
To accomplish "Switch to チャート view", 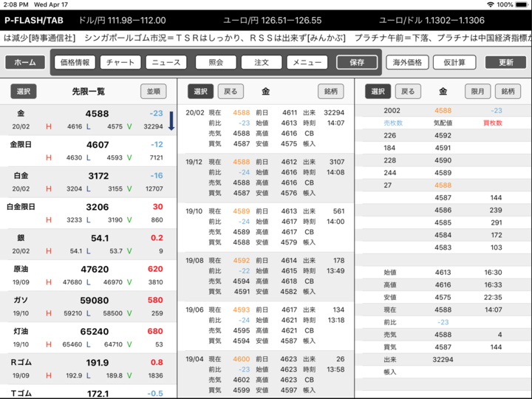I will tap(120, 63).
